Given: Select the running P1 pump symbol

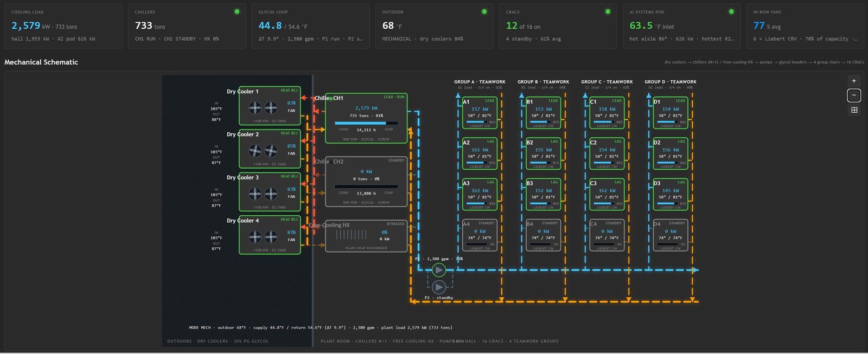Looking at the screenshot, I should (x=438, y=269).
